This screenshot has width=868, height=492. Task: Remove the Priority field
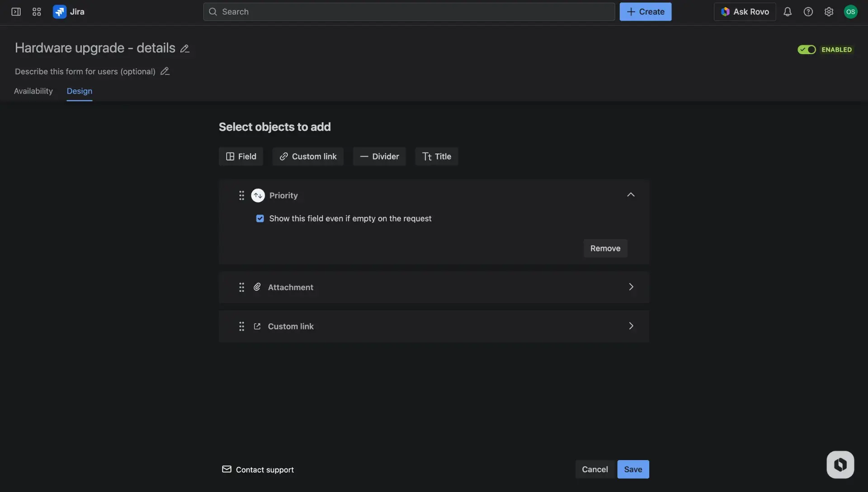[605, 248]
